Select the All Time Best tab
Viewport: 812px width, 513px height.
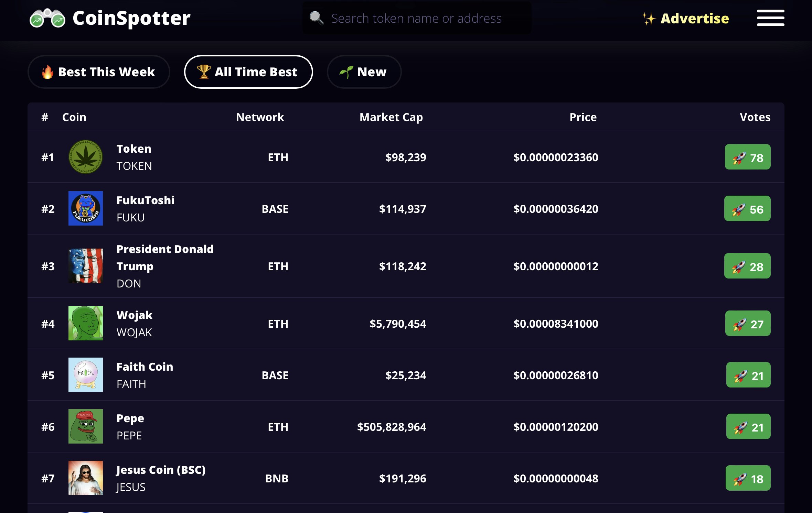click(x=248, y=72)
